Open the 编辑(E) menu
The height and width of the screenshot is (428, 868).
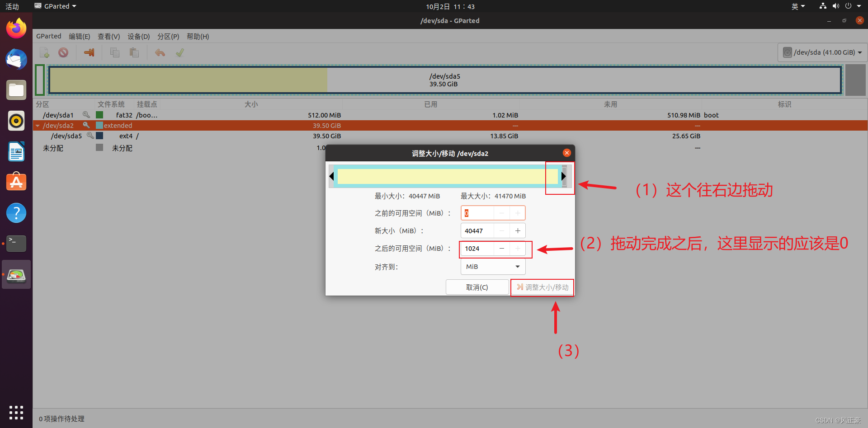click(x=80, y=36)
